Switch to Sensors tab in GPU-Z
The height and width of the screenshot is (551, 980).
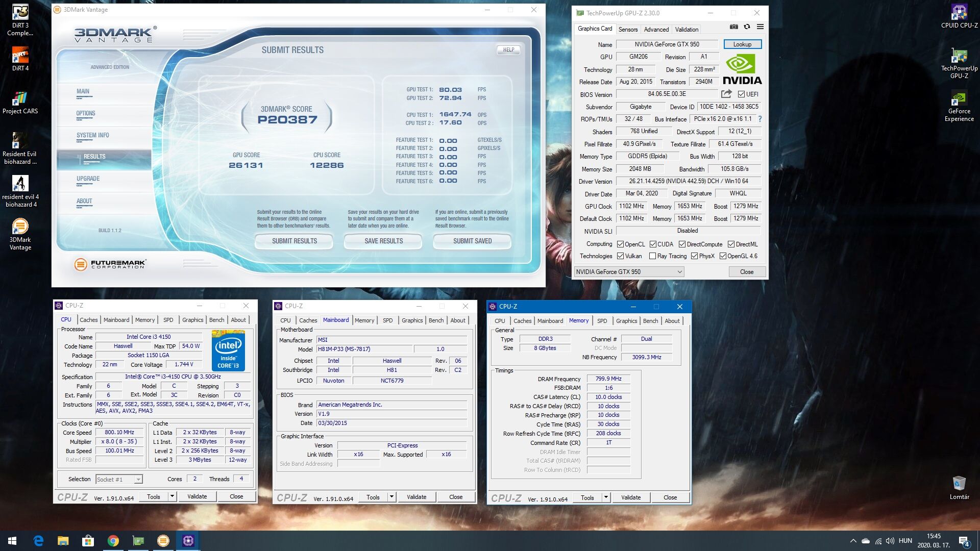628,30
